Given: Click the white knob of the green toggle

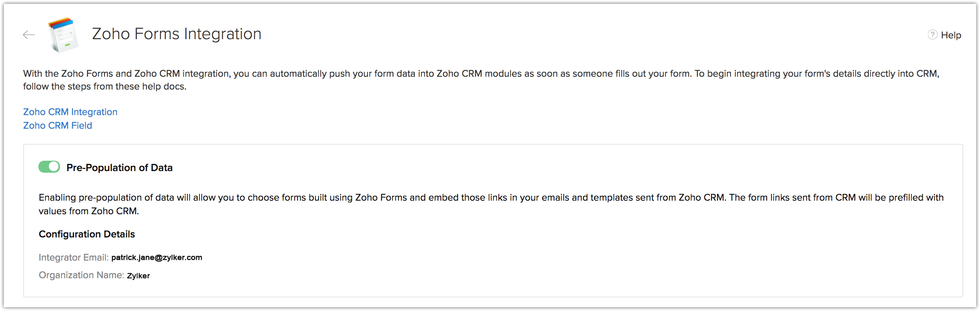Looking at the screenshot, I should click(x=54, y=167).
